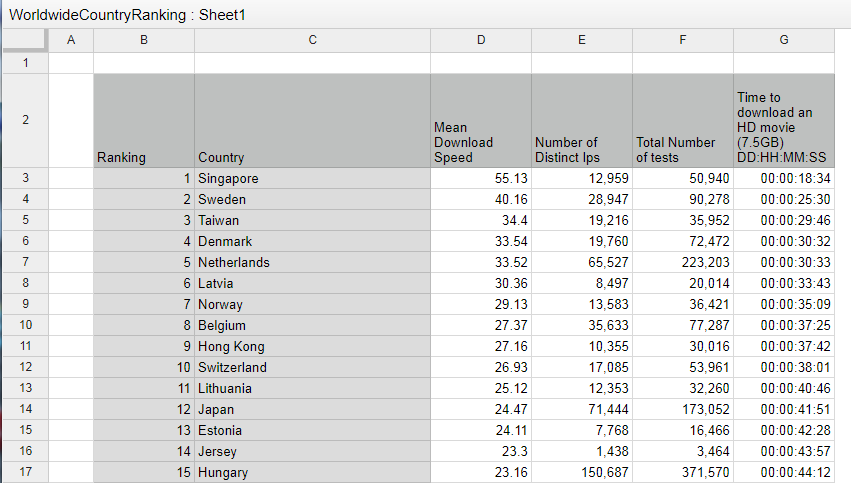Select the Sweden cell
Screen dimensions: 851x483
point(313,199)
